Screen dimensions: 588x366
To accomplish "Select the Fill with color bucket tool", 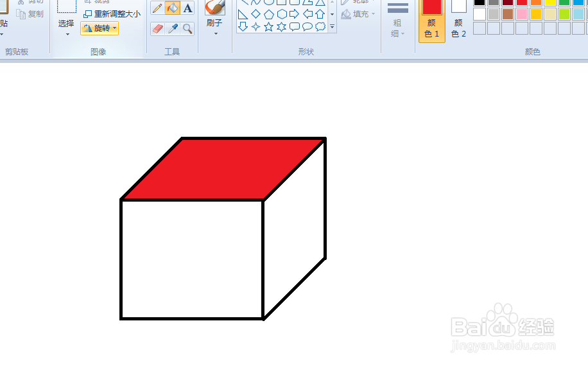I will coord(172,8).
